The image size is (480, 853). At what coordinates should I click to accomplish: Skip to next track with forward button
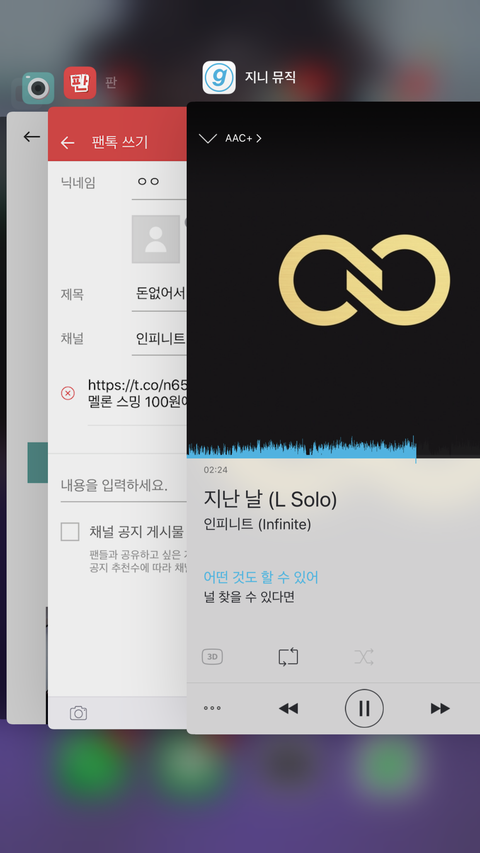pyautogui.click(x=440, y=708)
